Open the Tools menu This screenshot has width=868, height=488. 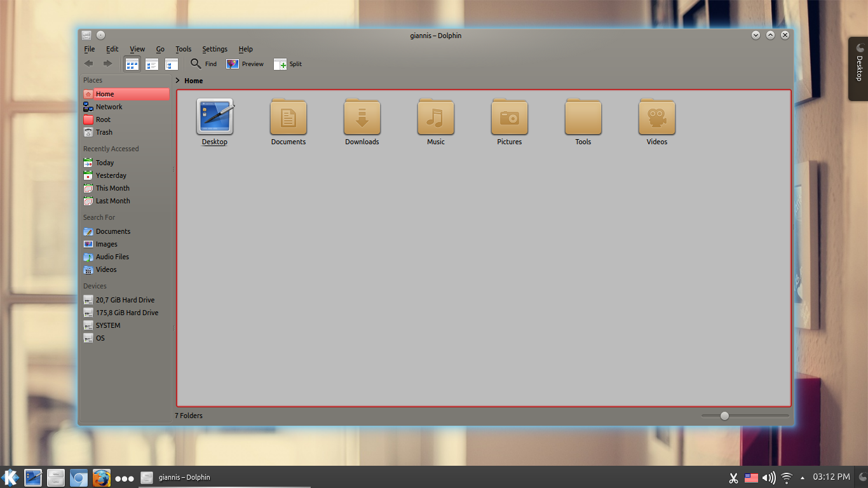(184, 49)
